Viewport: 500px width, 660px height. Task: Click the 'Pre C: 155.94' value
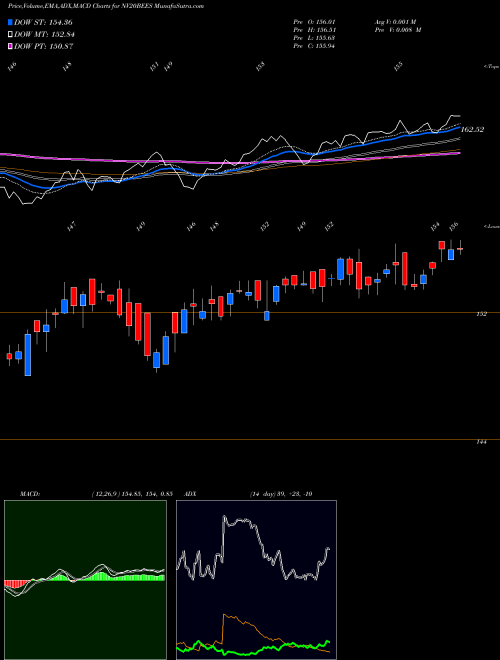coord(314,46)
